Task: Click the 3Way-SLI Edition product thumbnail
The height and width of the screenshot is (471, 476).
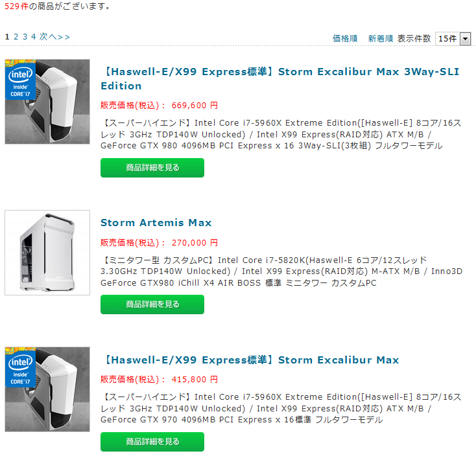Action: tap(47, 102)
